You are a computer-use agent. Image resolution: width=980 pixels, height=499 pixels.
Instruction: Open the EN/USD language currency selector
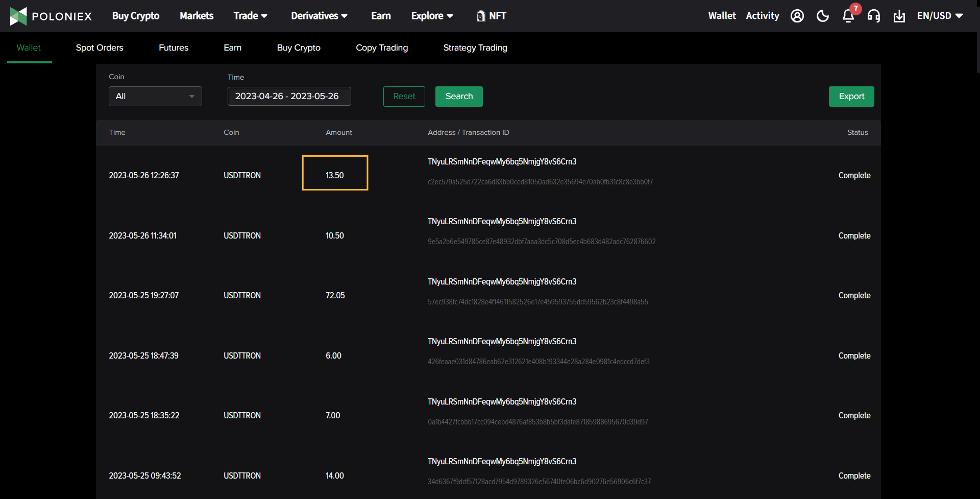(940, 16)
